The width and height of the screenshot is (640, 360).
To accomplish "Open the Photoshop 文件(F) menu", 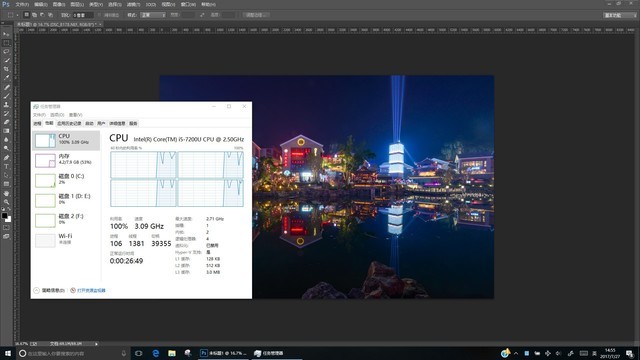I will click(x=22, y=4).
